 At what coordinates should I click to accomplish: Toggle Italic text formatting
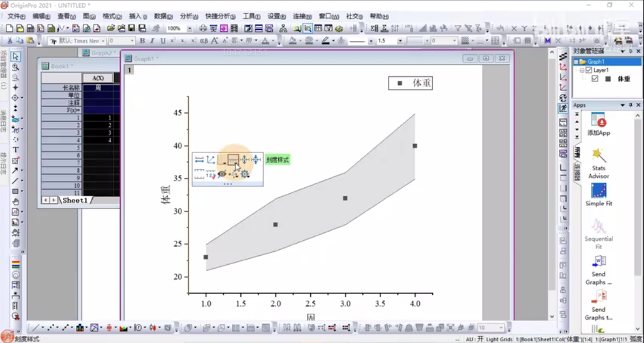(x=153, y=41)
